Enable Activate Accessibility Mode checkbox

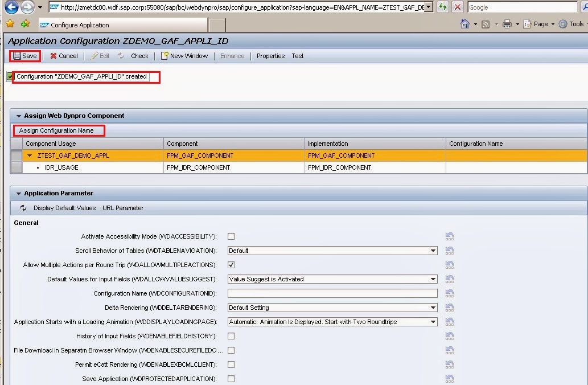tap(231, 236)
